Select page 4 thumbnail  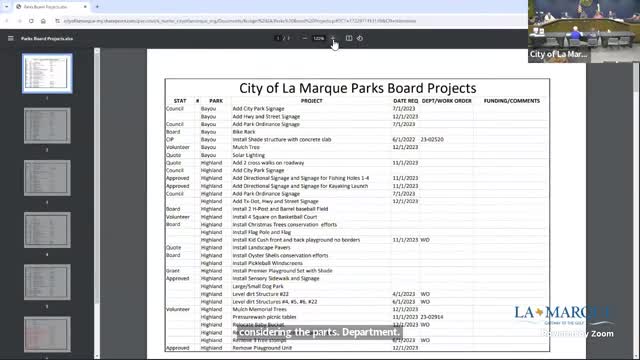(x=47, y=230)
